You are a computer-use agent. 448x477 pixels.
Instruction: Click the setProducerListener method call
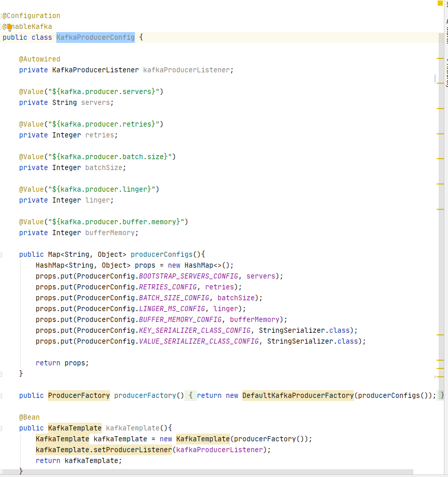point(103,450)
